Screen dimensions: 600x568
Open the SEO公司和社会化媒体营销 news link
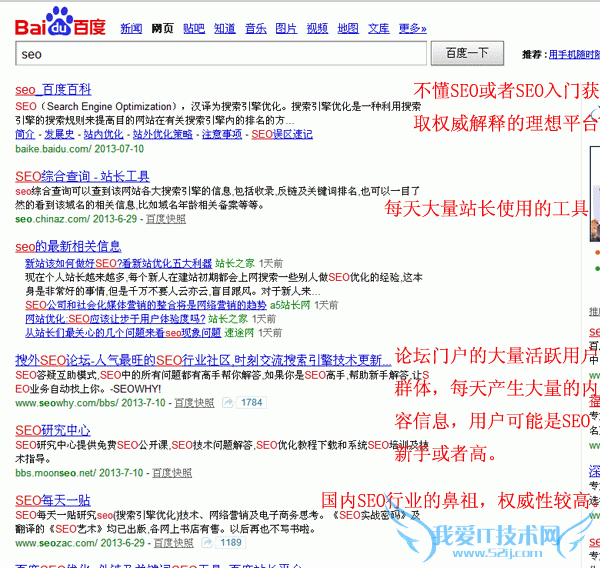coord(146,305)
